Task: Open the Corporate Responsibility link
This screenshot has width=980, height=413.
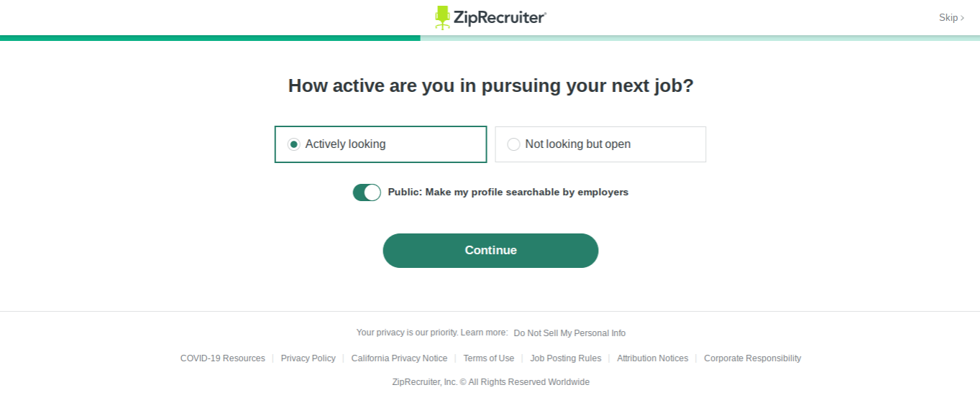Action: tap(753, 358)
